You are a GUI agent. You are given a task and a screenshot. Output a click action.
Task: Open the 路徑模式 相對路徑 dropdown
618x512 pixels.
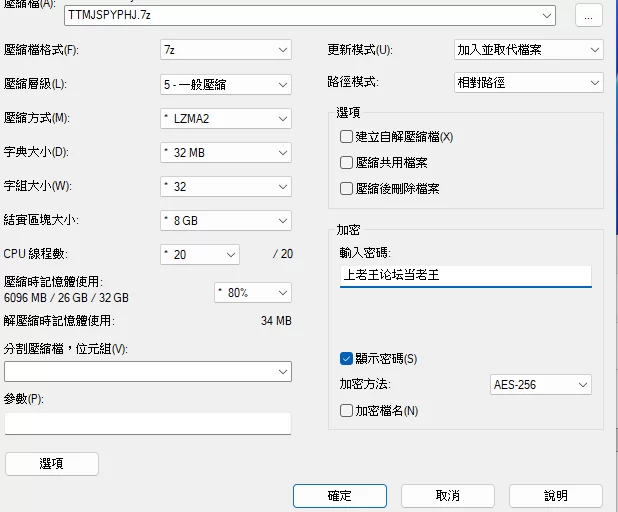pyautogui.click(x=528, y=83)
